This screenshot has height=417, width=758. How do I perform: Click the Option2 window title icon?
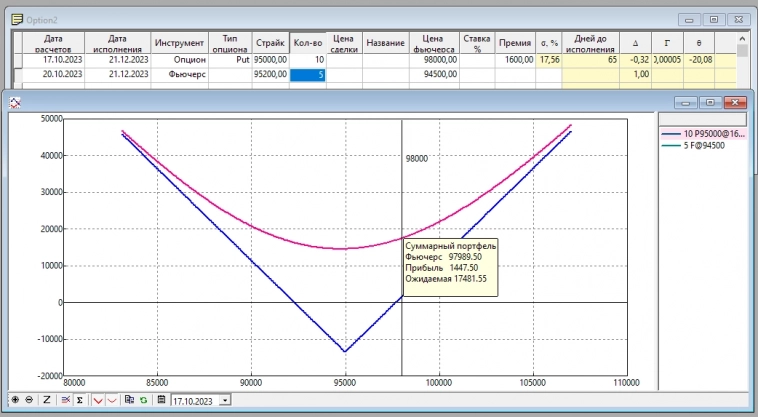coord(16,17)
